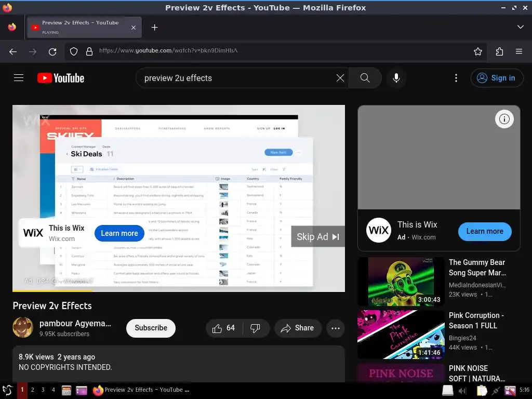The width and height of the screenshot is (532, 399).
Task: Expand the 'NO COPYRIGHTS INTENDED' description box
Action: coord(179,364)
